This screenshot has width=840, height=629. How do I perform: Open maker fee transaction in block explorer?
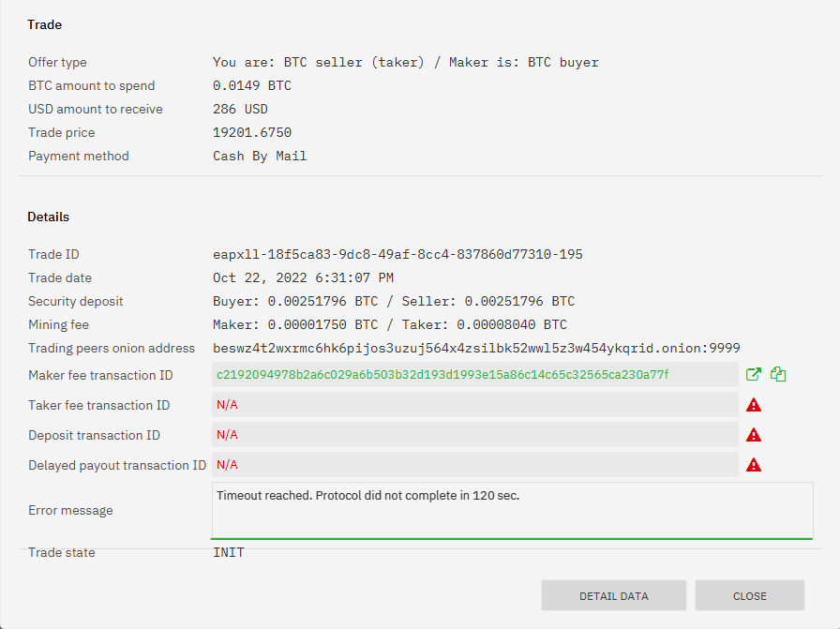tap(753, 374)
